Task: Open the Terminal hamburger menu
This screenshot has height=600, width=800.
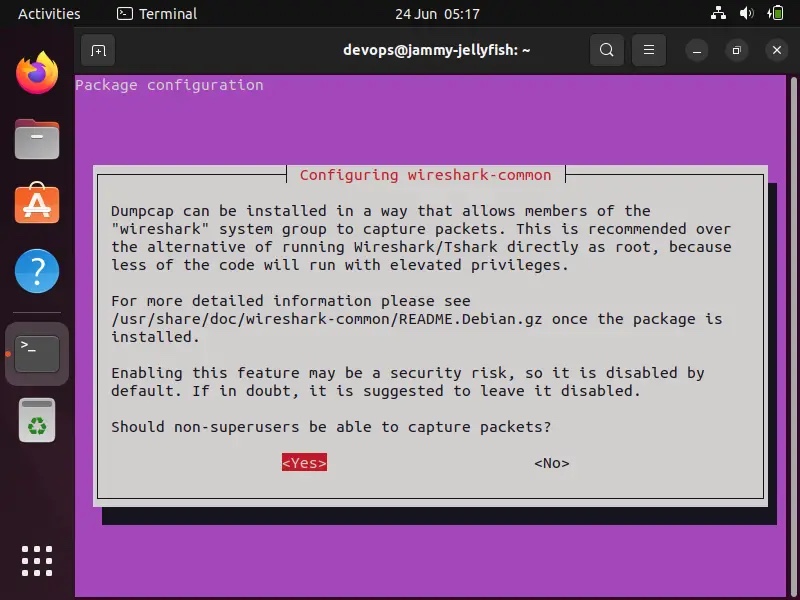Action: [x=648, y=50]
